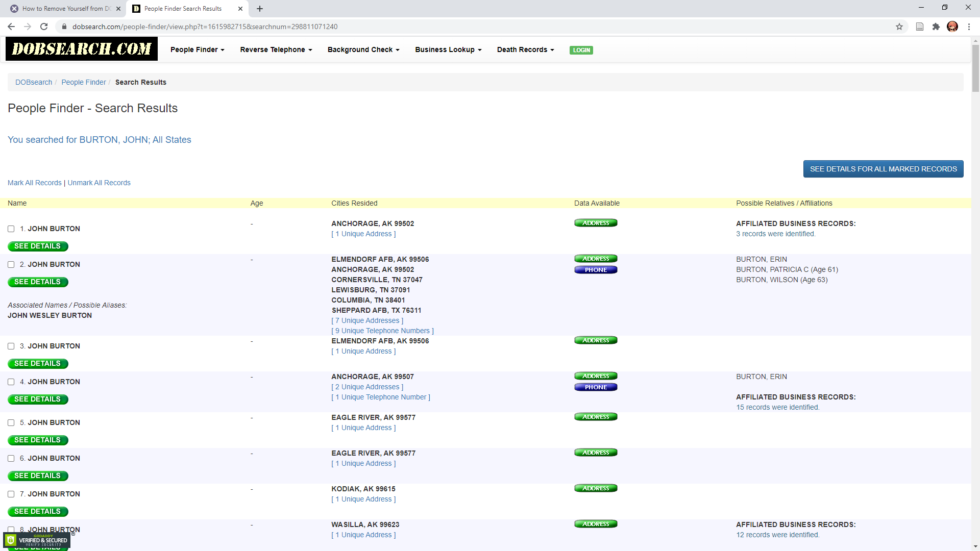Screen dimensions: 980x551
Task: Switch to the How to Remove Yourself tab
Action: click(x=65, y=9)
